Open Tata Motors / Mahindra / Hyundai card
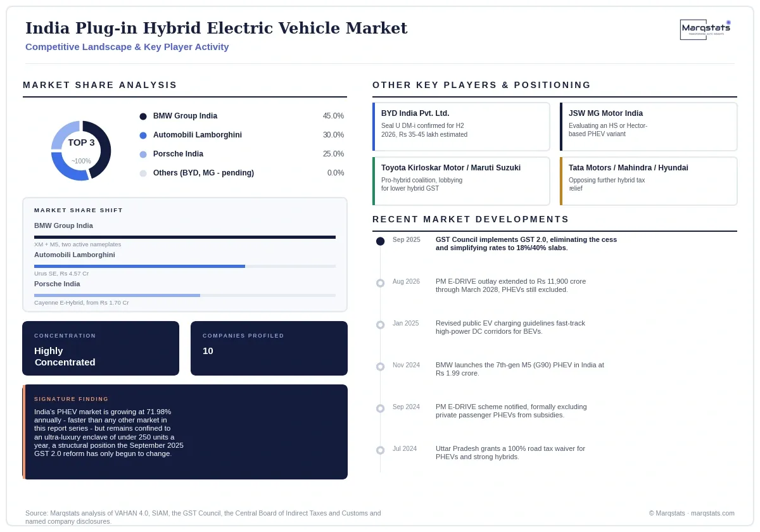The height and width of the screenshot is (532, 760). 649,181
